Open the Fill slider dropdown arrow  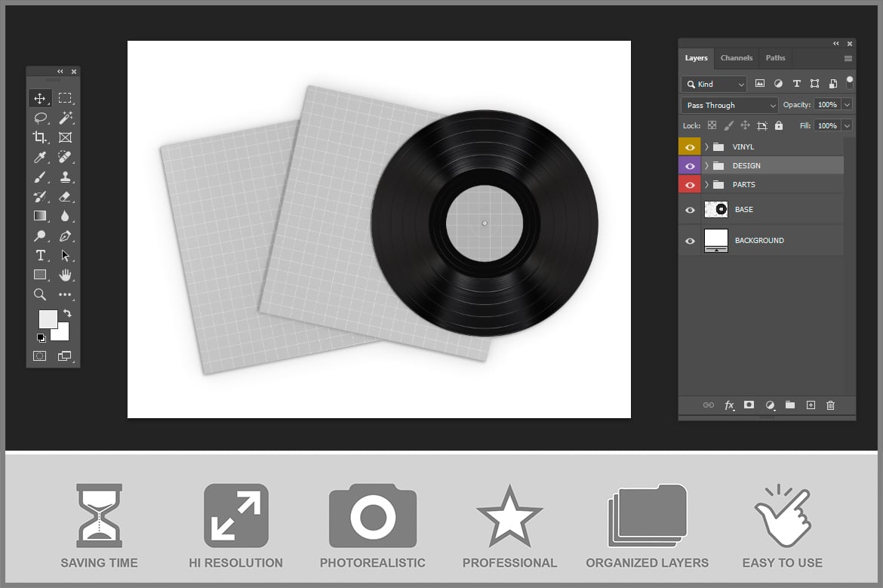click(847, 125)
